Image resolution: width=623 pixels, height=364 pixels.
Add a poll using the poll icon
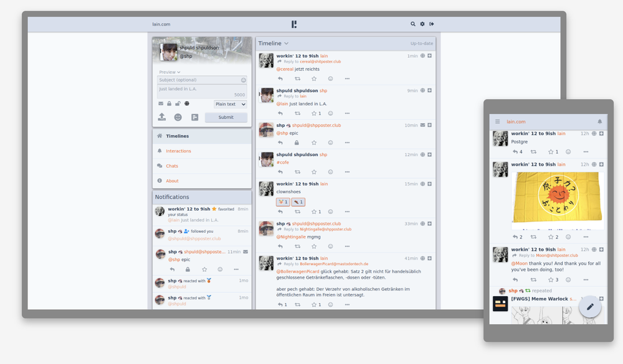pos(194,117)
